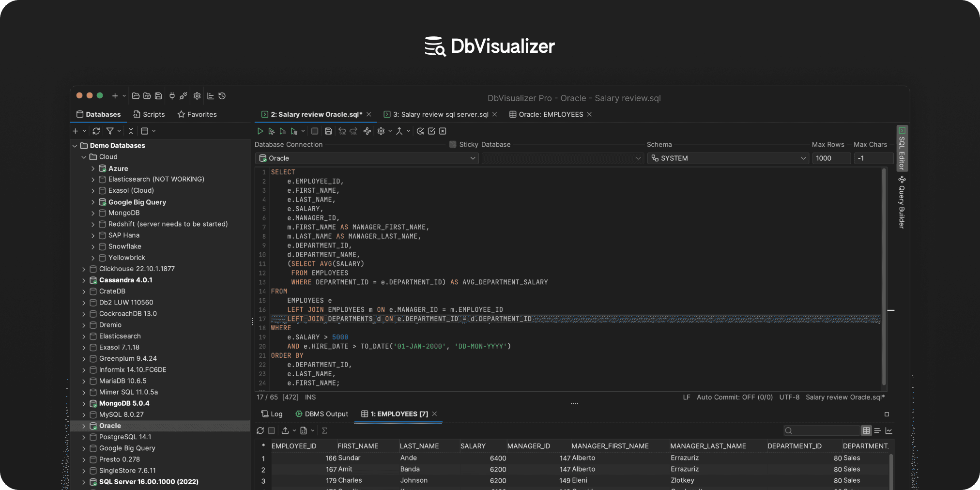Click the previous SQL history icon

[x=342, y=131]
